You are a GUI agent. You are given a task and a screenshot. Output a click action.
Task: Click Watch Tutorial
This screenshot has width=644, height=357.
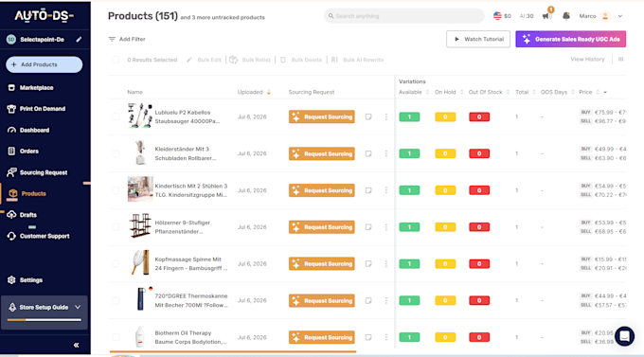[478, 39]
